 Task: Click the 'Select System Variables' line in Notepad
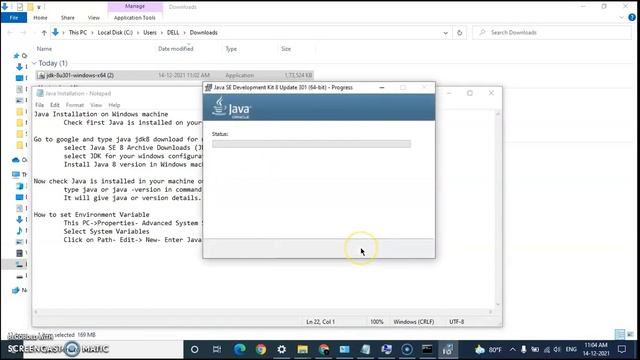click(x=106, y=231)
